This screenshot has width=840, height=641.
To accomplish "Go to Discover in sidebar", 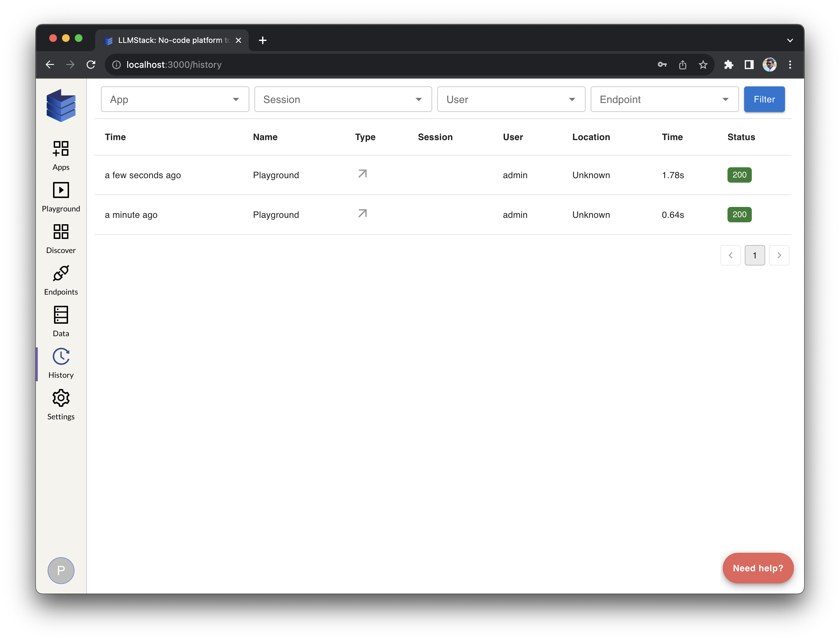I will pos(61,239).
